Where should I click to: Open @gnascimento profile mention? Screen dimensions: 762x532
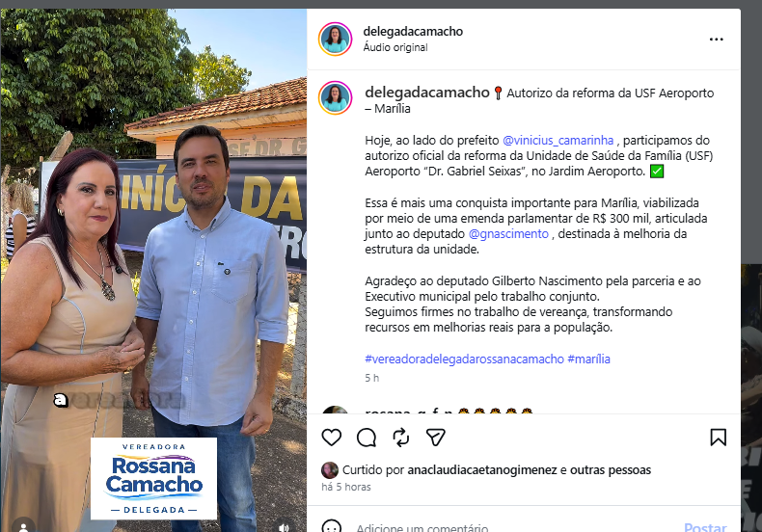[508, 234]
